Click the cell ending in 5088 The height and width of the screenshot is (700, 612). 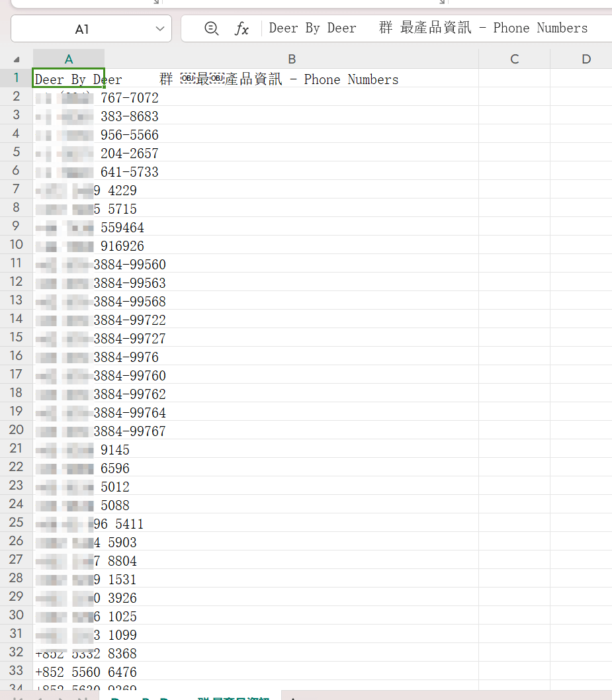tap(69, 504)
